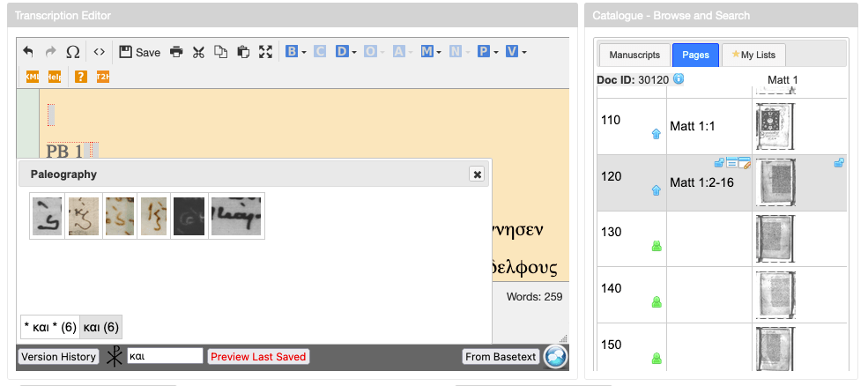The image size is (868, 386).
Task: Open the B dropdown menu in the toolbar
Action: click(x=296, y=52)
